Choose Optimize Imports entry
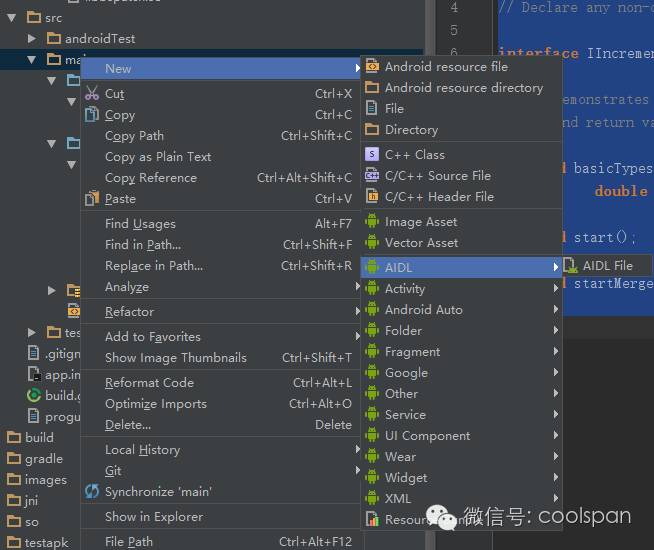Screen dimensions: 654x550 (x=221, y=403)
